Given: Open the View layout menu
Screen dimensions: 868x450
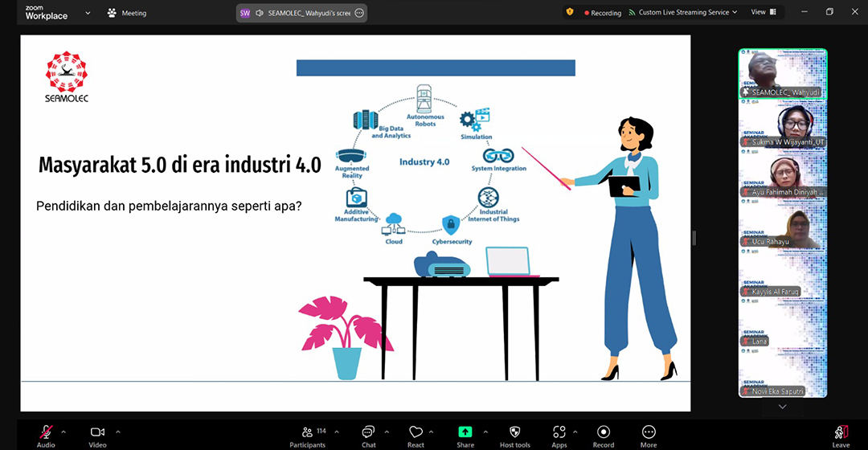Looking at the screenshot, I should 764,12.
